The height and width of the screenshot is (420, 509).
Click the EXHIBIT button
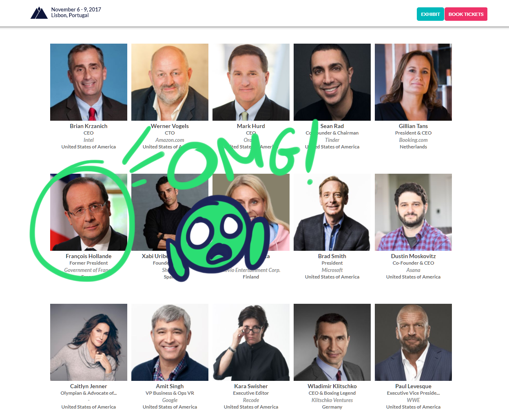click(x=430, y=14)
